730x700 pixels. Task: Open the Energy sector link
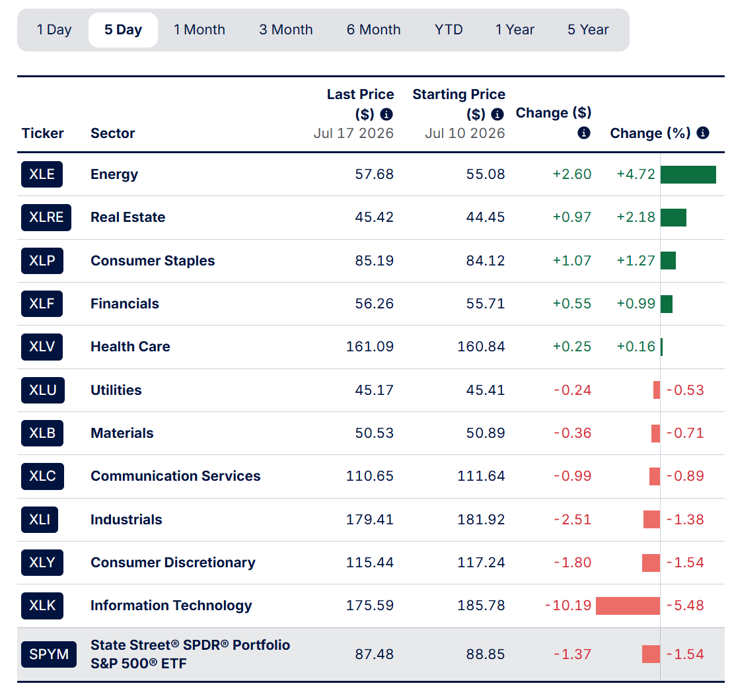(x=114, y=174)
